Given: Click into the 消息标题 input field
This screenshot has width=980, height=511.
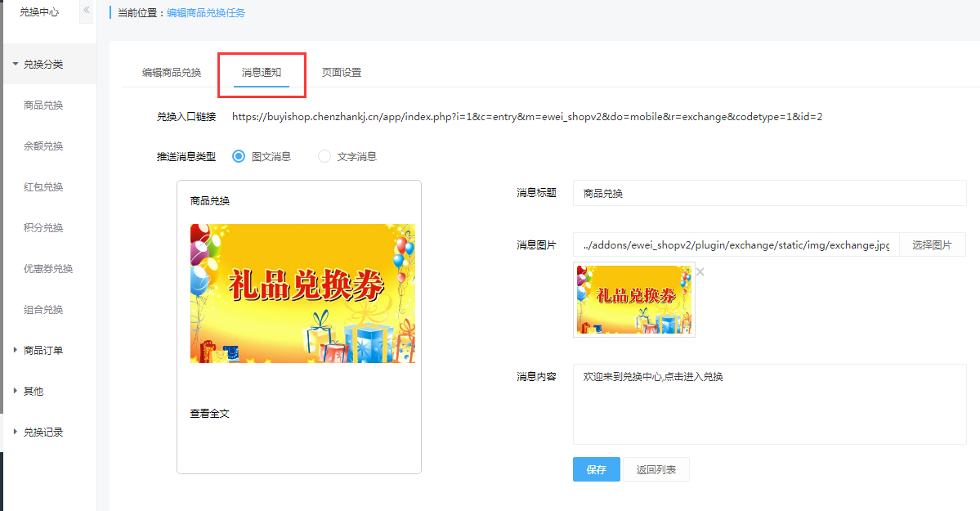Looking at the screenshot, I should click(769, 193).
